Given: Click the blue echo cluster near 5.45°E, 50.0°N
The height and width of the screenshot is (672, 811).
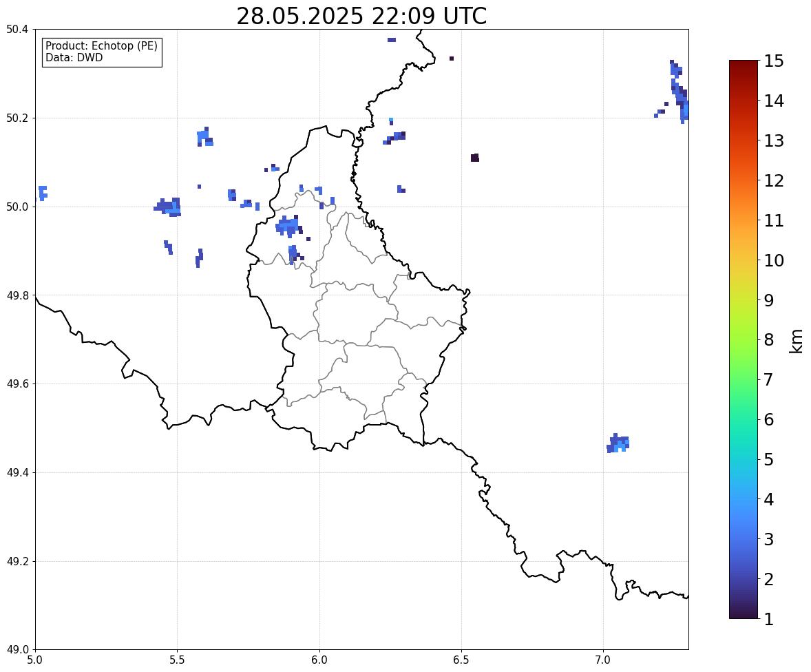Looking at the screenshot, I should click(x=167, y=207).
